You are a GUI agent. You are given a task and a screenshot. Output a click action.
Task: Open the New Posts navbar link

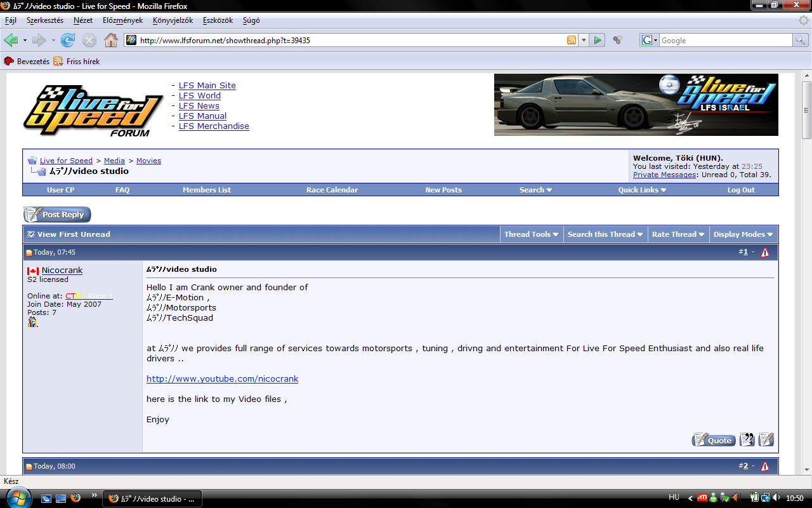pyautogui.click(x=443, y=190)
